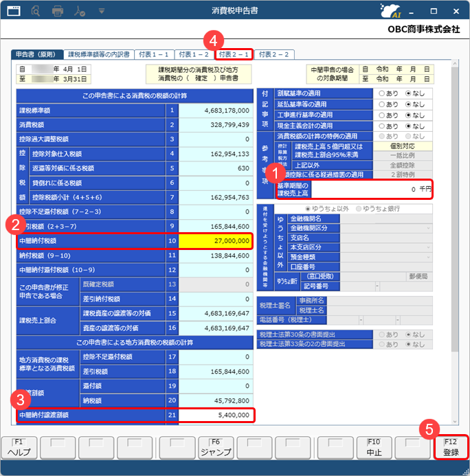The height and width of the screenshot is (476, 470).
Task: Click the F1 ヘルプ button
Action: (19, 447)
